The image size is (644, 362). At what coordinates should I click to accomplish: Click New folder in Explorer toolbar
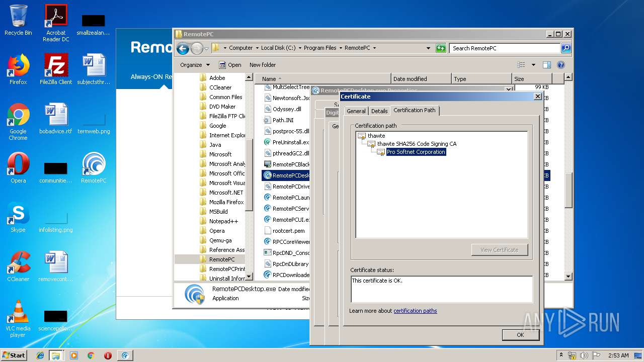click(263, 65)
